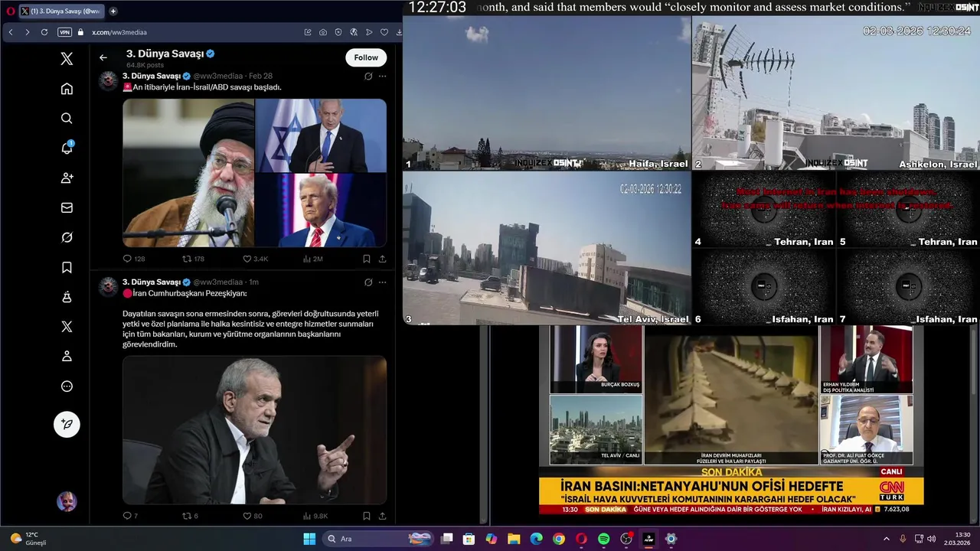Open the Opera menu button
The image size is (980, 551).
[10, 11]
